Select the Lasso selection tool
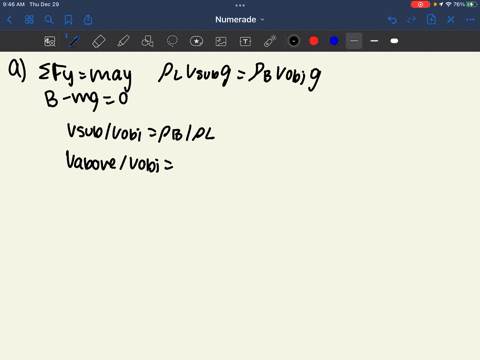This screenshot has height=360, width=480. (172, 41)
